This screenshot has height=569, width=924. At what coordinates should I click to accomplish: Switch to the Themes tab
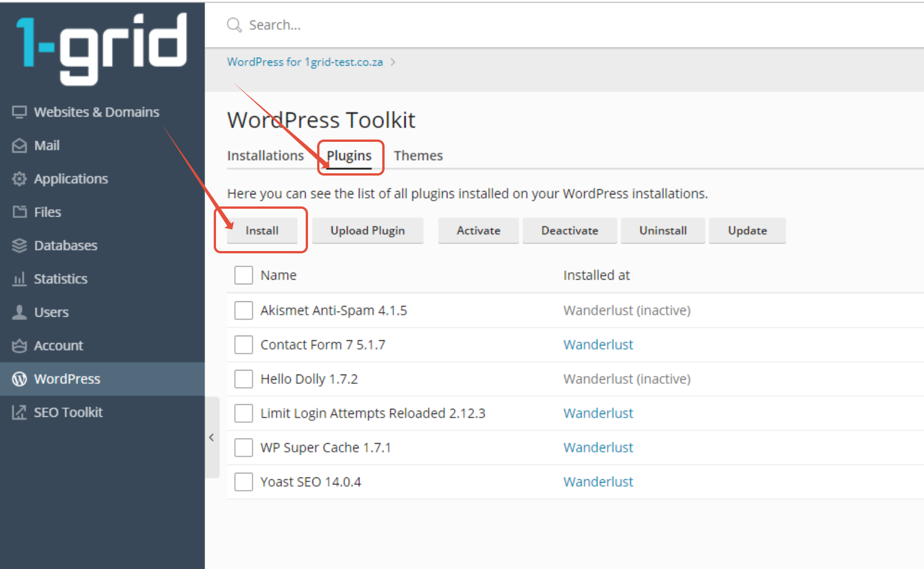(x=418, y=156)
